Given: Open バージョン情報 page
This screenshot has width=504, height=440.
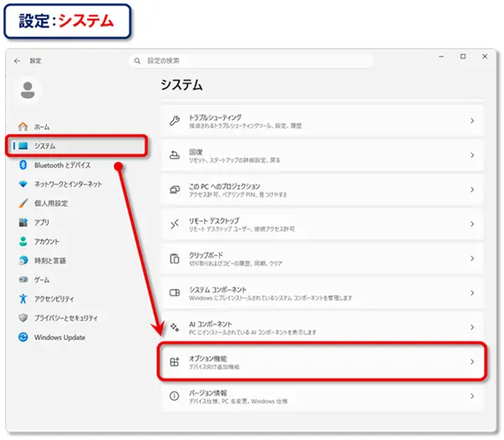Looking at the screenshot, I should [x=323, y=396].
